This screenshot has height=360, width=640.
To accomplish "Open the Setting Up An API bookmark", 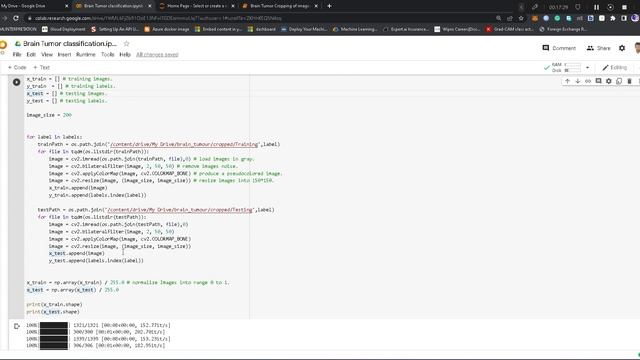I will coord(115,29).
